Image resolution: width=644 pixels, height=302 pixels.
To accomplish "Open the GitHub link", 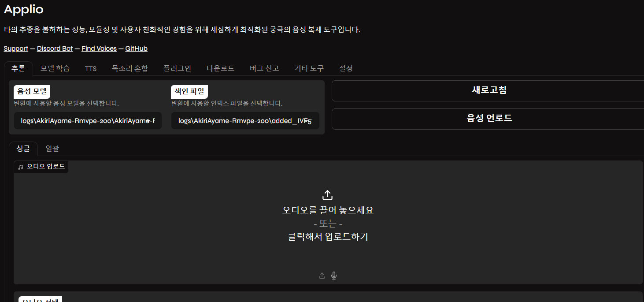I will click(x=137, y=48).
